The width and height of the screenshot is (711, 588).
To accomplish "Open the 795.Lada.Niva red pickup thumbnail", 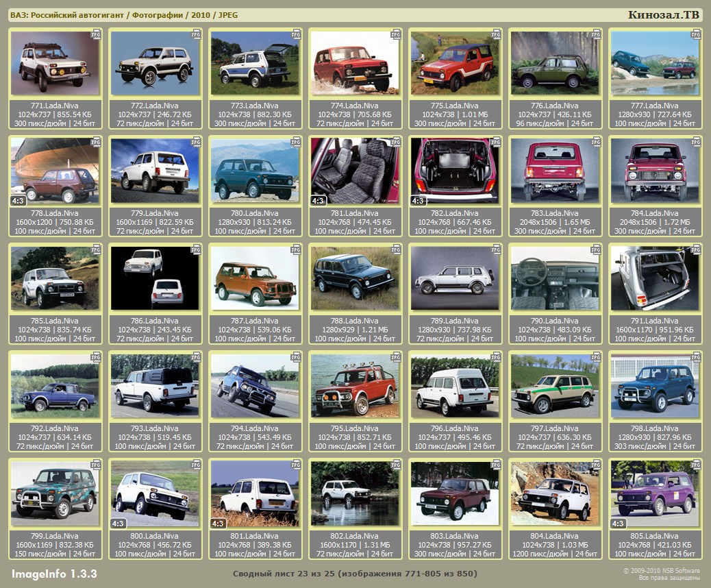I will pos(355,386).
